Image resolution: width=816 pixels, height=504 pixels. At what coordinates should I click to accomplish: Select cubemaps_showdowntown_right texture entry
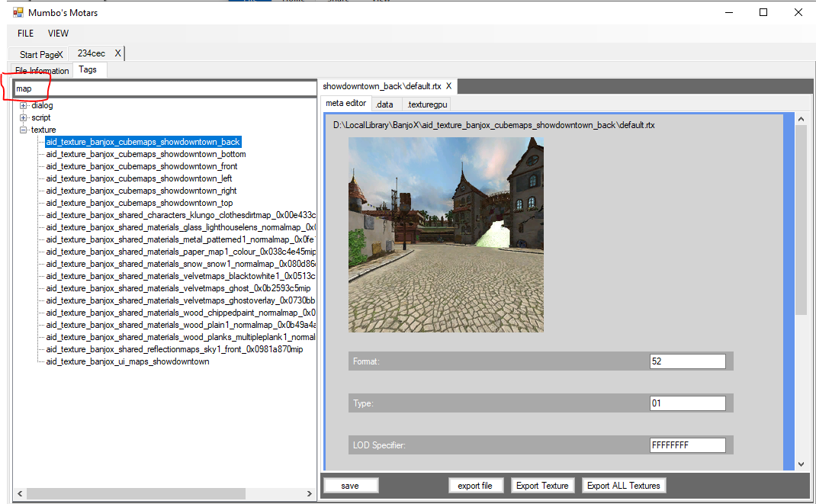[141, 191]
